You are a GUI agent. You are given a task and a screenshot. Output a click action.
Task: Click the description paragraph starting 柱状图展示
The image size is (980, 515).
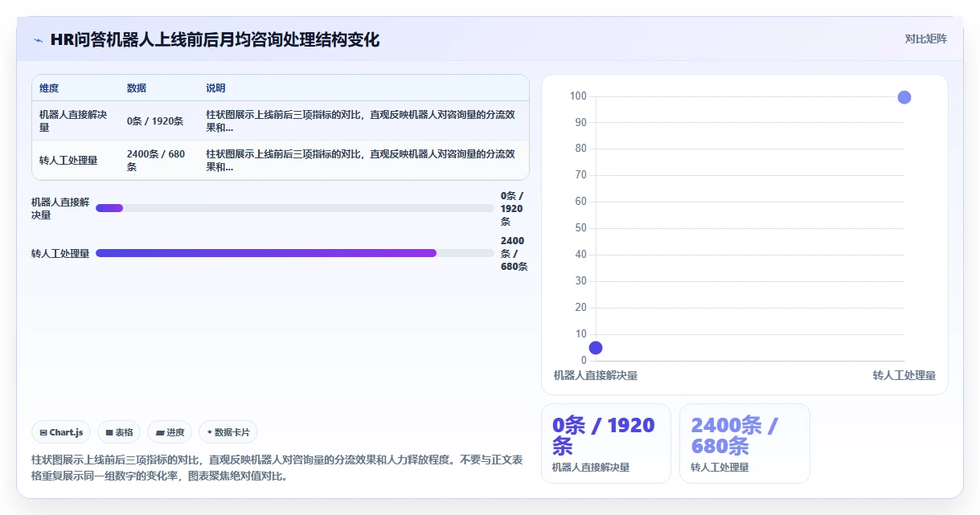tap(277, 468)
